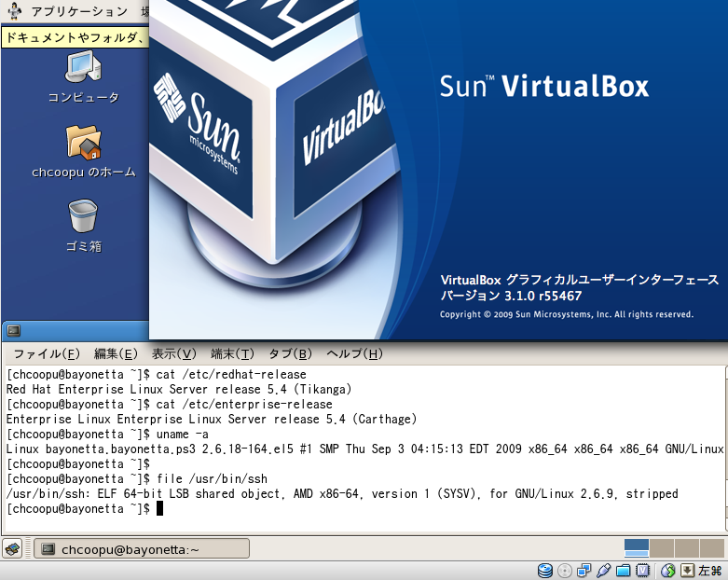Click the '/usr/bin/ssh: ELF 64-bit LSB' output line
This screenshot has height=580, width=728.
coord(342,493)
